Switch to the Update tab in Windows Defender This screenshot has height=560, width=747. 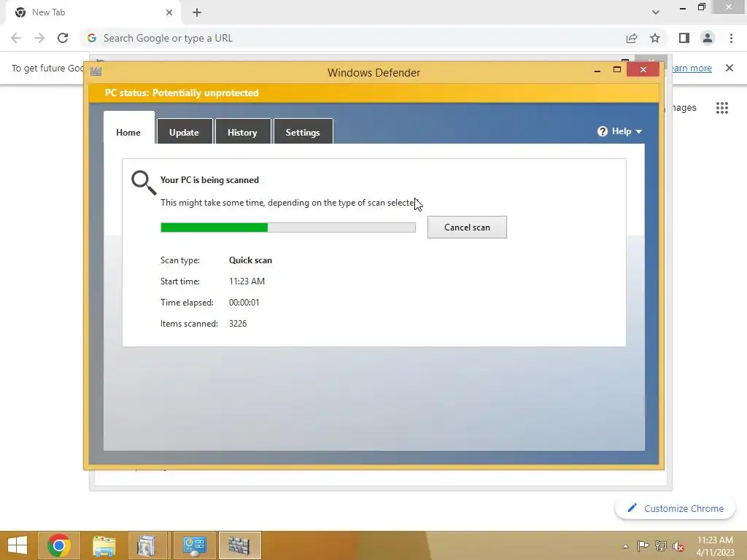pyautogui.click(x=185, y=131)
